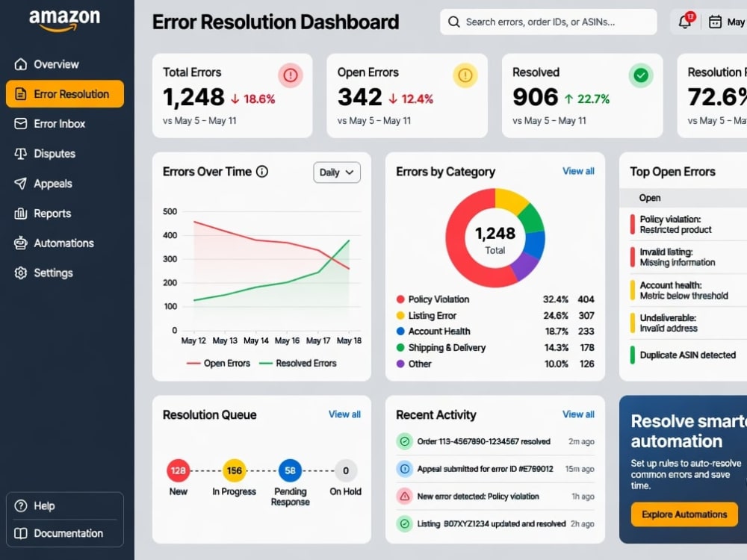View all Recent Activity
The height and width of the screenshot is (560, 747).
click(x=578, y=414)
